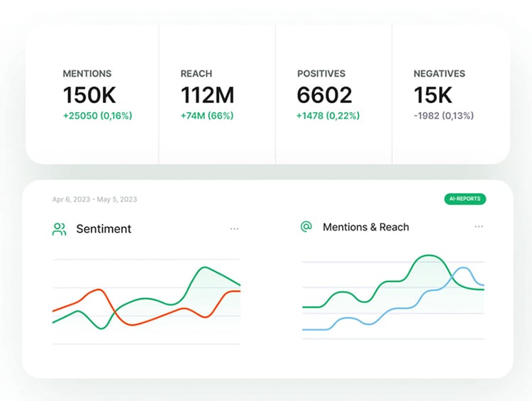The width and height of the screenshot is (532, 401).
Task: Select the MENTIONS label
Action: pyautogui.click(x=87, y=74)
